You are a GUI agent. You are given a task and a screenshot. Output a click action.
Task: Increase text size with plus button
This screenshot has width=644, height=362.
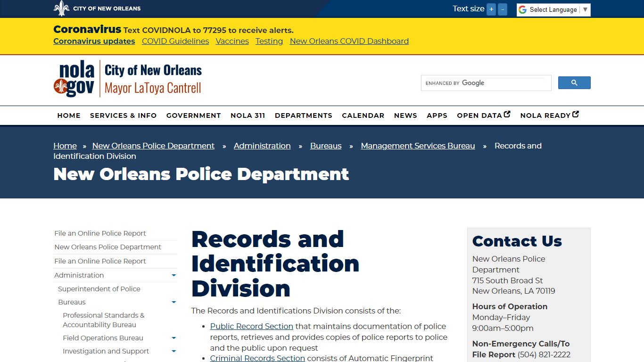point(491,9)
